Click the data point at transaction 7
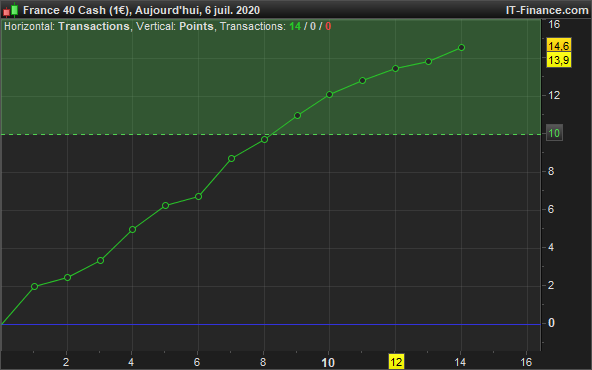 [x=231, y=159]
